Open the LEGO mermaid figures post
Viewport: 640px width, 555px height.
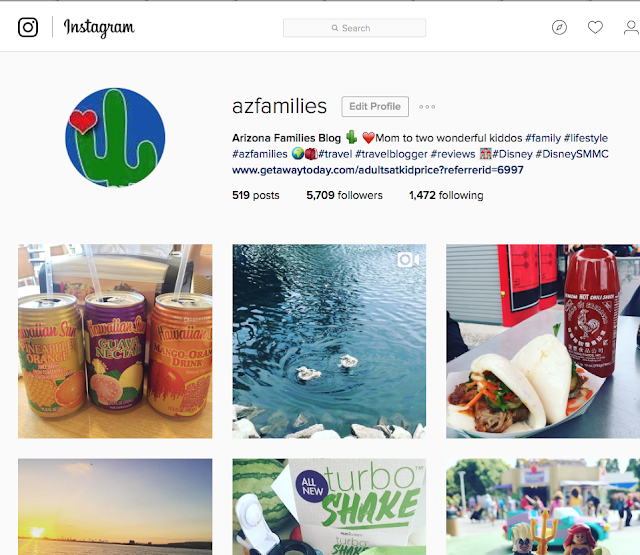coord(543,506)
